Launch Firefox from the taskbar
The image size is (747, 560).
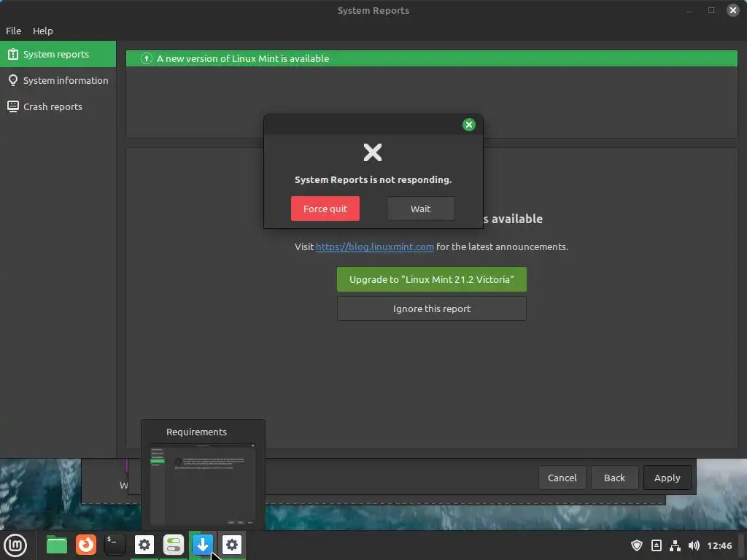pos(86,545)
